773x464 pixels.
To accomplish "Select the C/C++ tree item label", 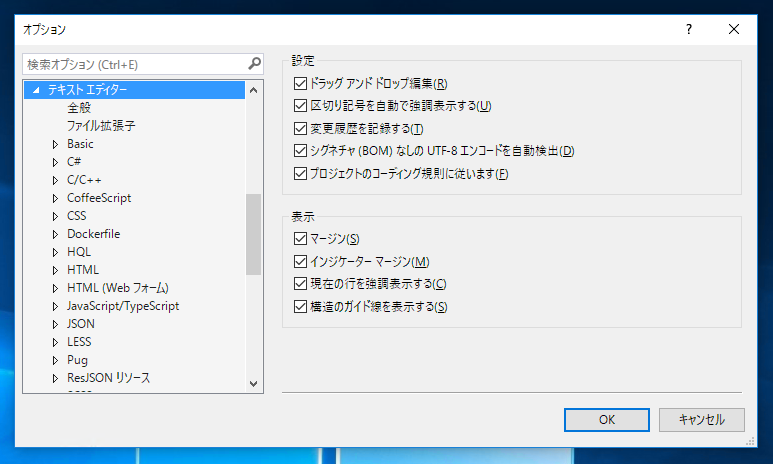I will [84, 180].
